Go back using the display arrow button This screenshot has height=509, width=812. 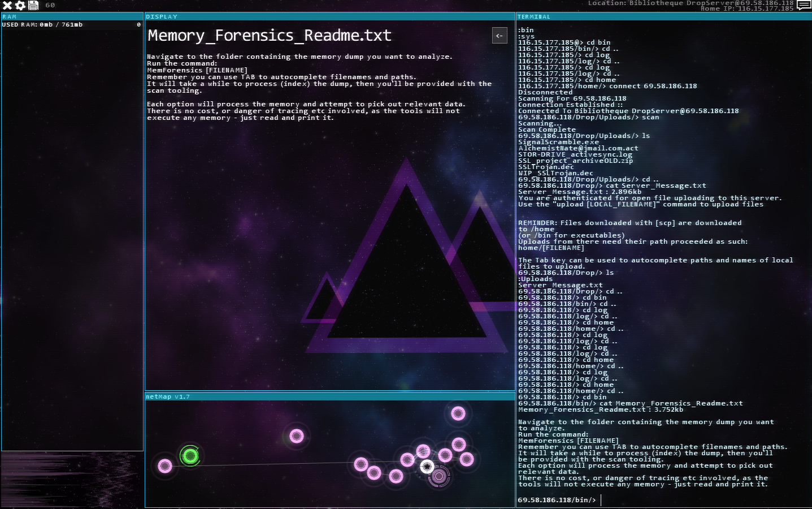click(x=500, y=36)
